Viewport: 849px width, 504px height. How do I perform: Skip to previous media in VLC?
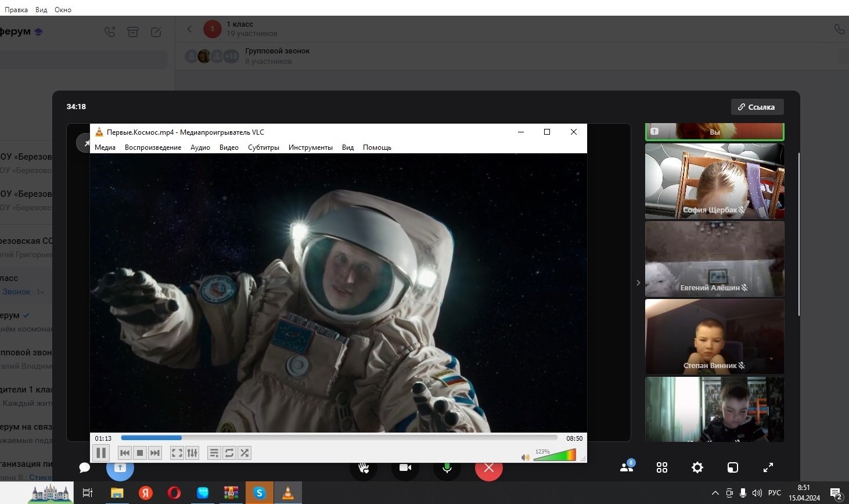point(125,453)
